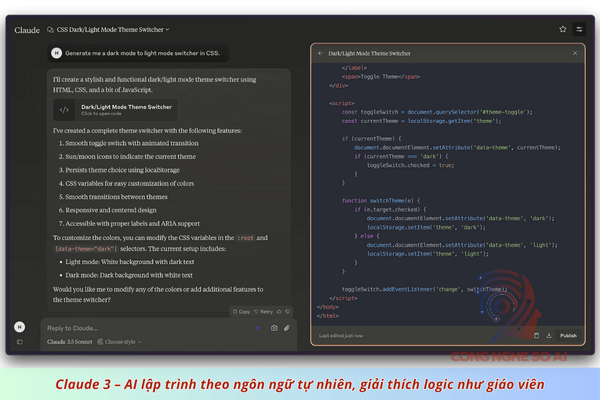This screenshot has height=400, width=600.
Task: Copy artifact code with the clipboard icon
Action: [x=536, y=336]
